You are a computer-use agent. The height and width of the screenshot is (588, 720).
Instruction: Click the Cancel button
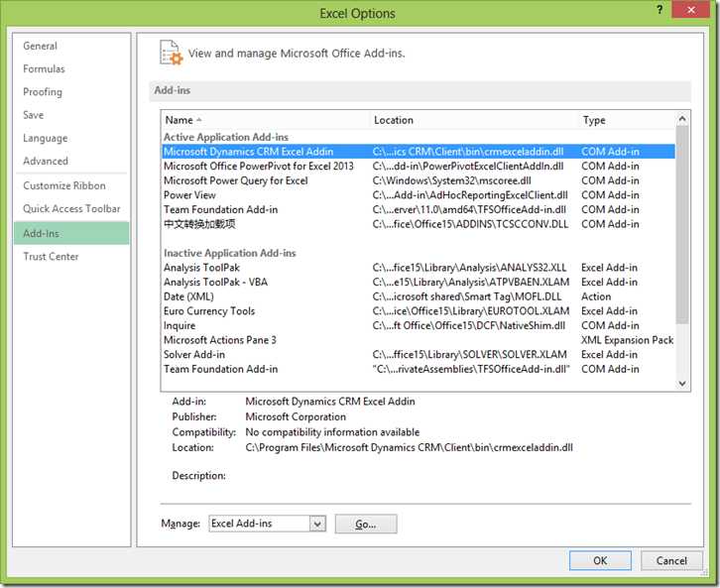(x=671, y=560)
